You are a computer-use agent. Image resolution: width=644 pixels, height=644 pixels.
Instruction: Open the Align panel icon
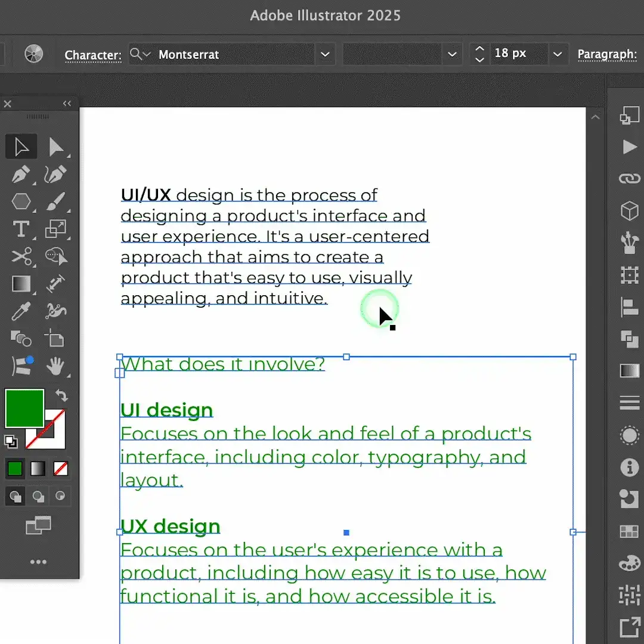tap(629, 308)
